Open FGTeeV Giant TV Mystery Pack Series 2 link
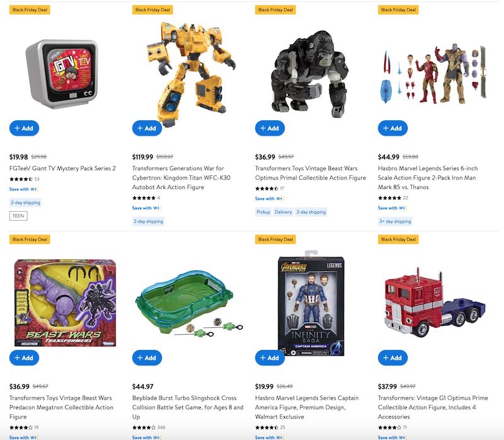This screenshot has width=504, height=440. (x=62, y=168)
